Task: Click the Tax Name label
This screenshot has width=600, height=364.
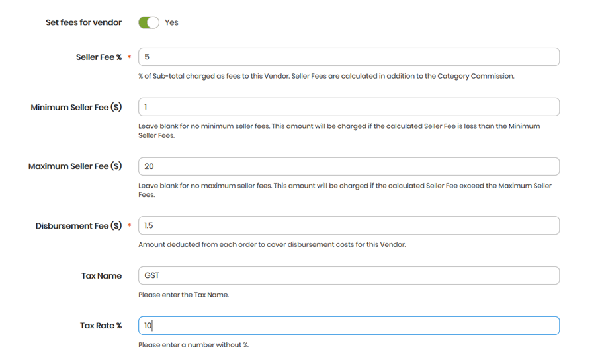Action: click(101, 275)
